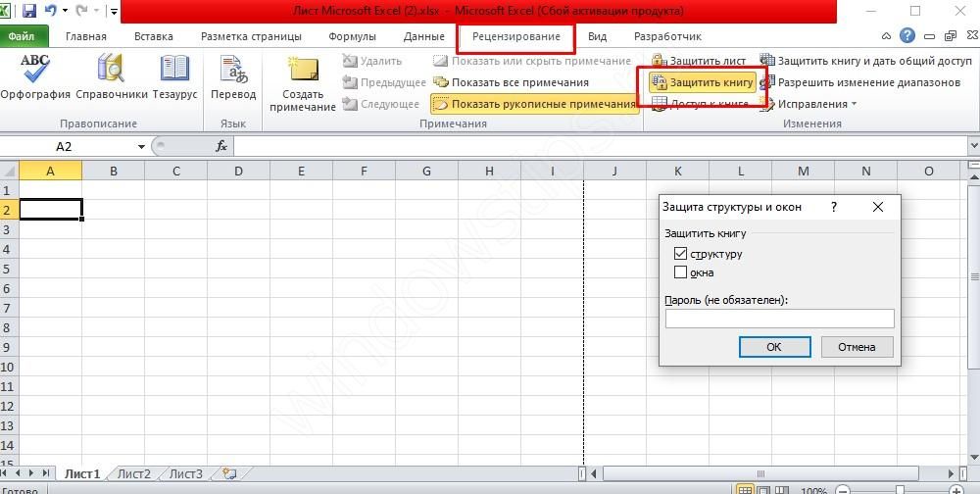
Task: Click the insert function fx icon
Action: [x=221, y=146]
